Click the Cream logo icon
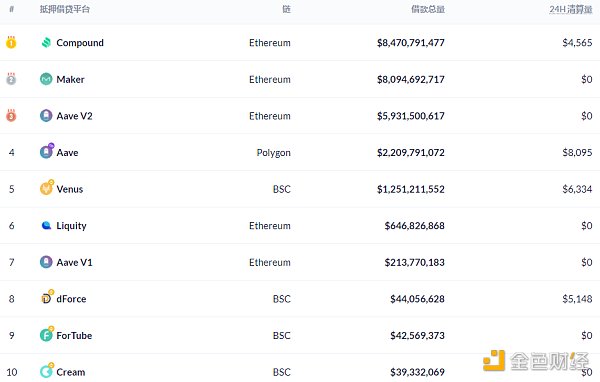This screenshot has height=382, width=600. click(47, 371)
